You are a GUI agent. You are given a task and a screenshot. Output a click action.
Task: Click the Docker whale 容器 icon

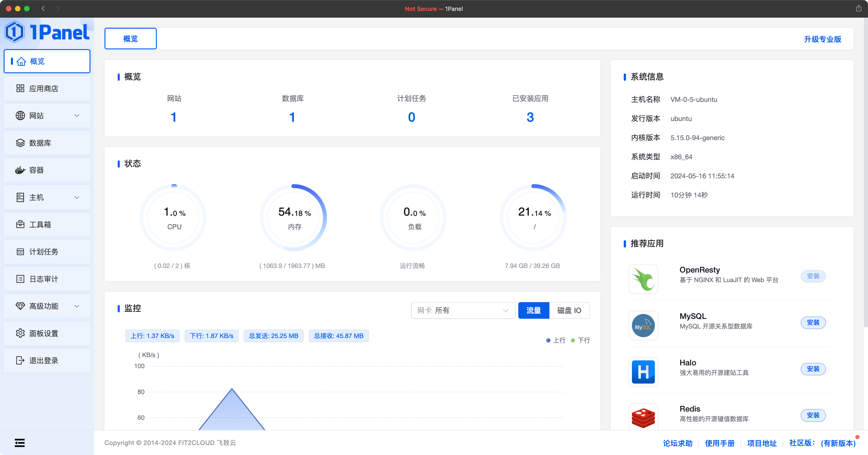click(x=20, y=170)
